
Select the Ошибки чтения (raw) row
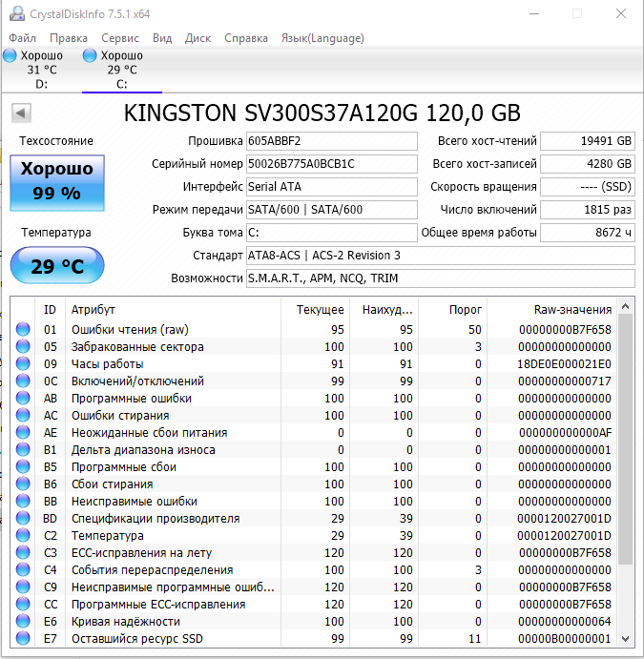(314, 329)
